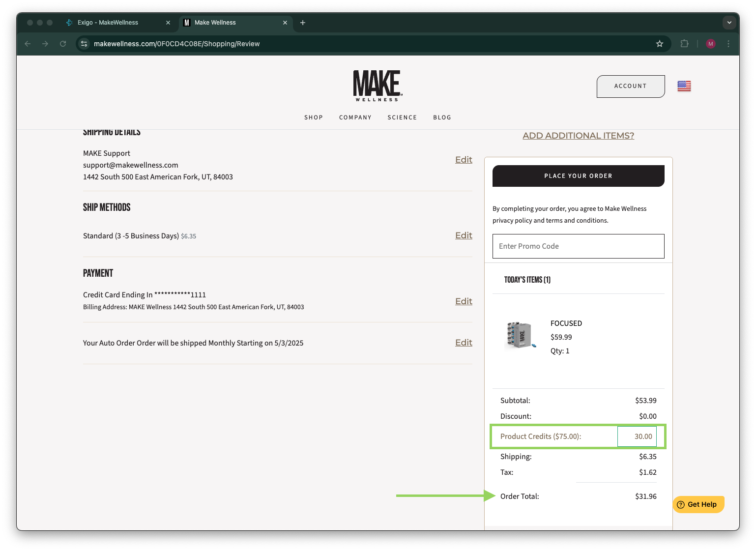756x551 pixels.
Task: Open new tab with plus button
Action: pos(303,23)
